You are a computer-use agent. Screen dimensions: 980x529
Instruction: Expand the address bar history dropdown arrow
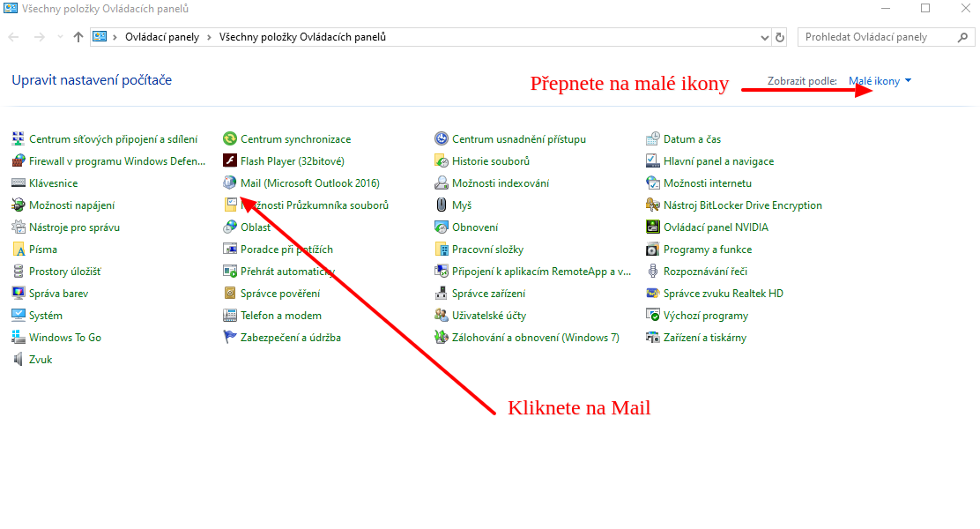tap(765, 37)
